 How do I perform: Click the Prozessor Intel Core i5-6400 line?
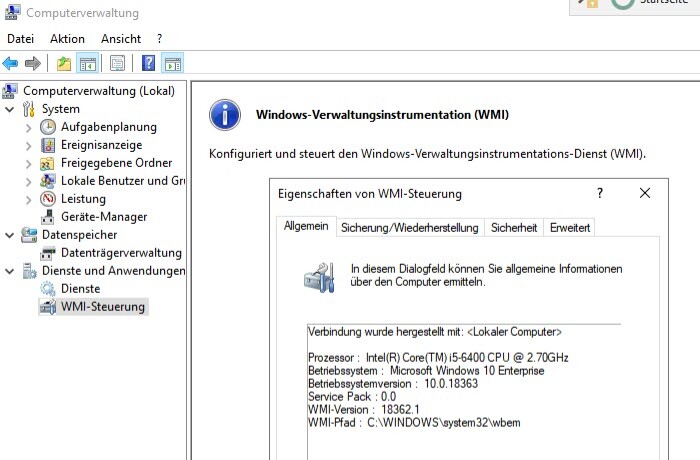pos(438,358)
